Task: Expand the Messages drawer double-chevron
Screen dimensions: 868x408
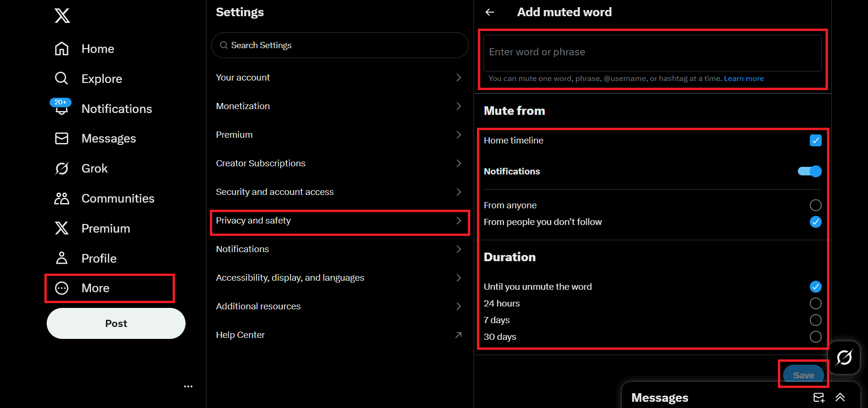Action: pos(840,398)
